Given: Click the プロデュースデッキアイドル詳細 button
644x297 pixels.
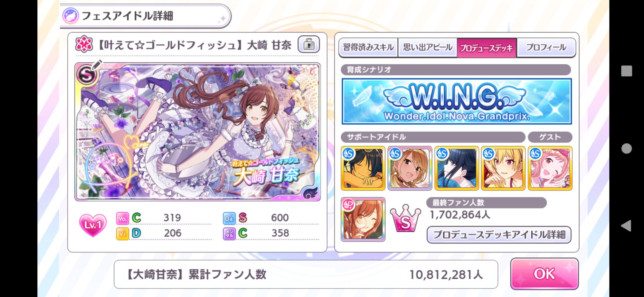Looking at the screenshot, I should point(499,235).
